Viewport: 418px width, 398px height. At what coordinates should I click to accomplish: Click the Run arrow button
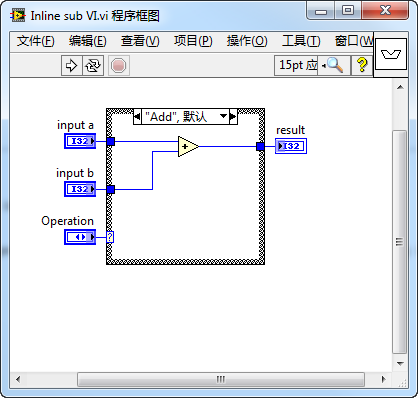click(x=71, y=65)
